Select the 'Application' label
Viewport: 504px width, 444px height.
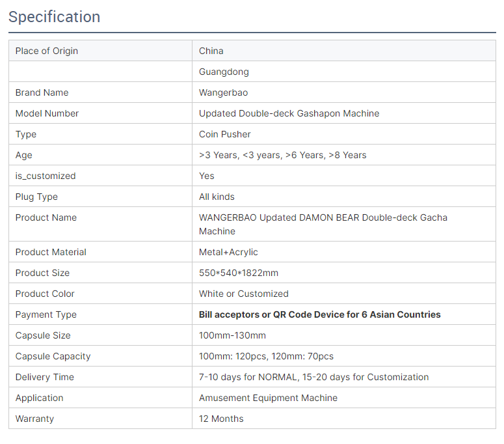pyautogui.click(x=39, y=398)
